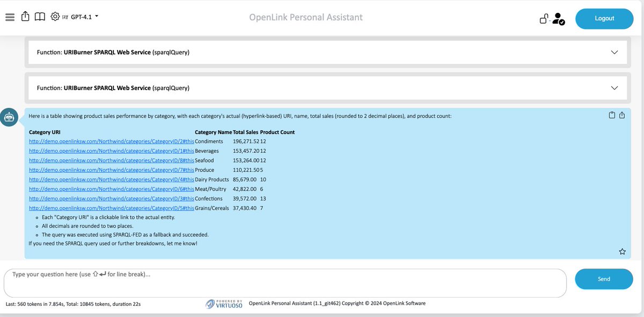Click the unlock padlock icon
This screenshot has height=317, width=644.
(x=544, y=19)
